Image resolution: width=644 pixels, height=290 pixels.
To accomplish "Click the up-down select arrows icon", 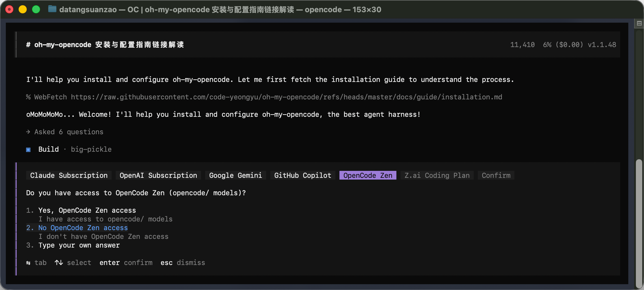I will [59, 262].
